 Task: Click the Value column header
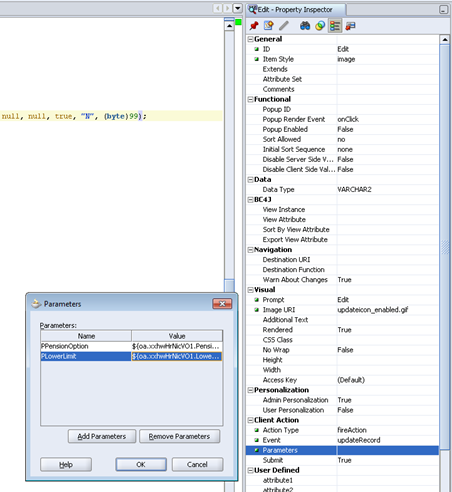click(177, 336)
